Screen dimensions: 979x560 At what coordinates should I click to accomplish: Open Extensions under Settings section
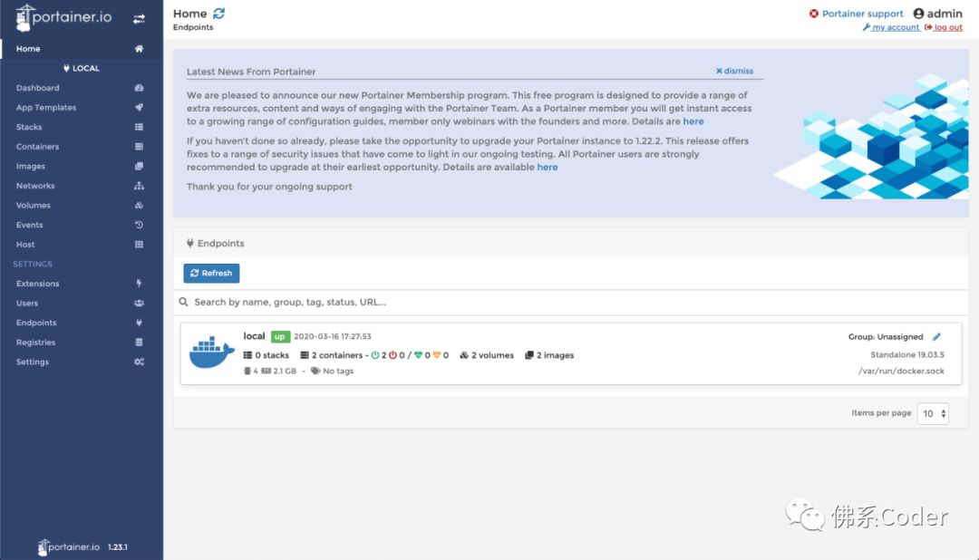pos(37,284)
